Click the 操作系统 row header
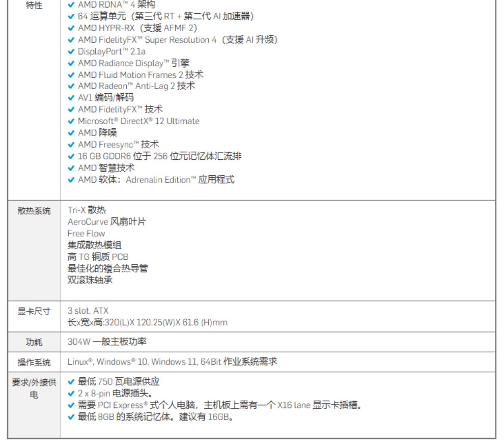 point(34,363)
